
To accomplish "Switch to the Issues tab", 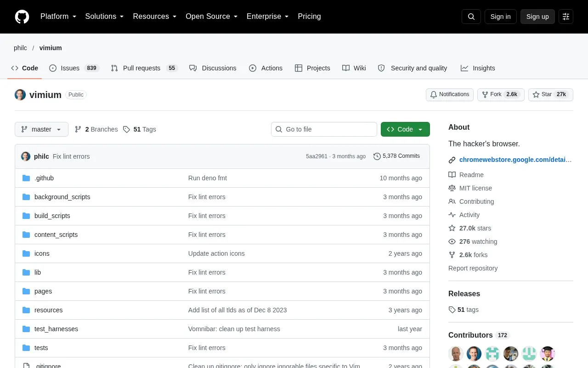I will [74, 68].
